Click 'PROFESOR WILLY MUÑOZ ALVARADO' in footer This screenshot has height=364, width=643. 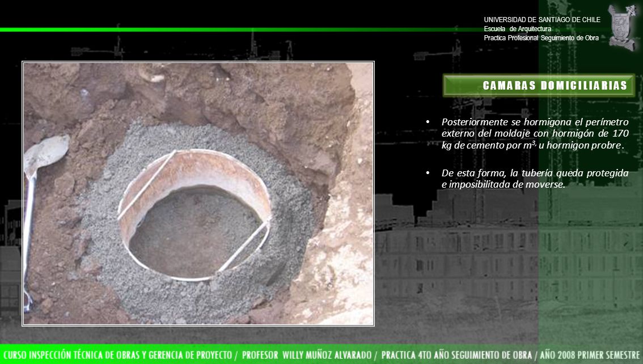point(307,355)
